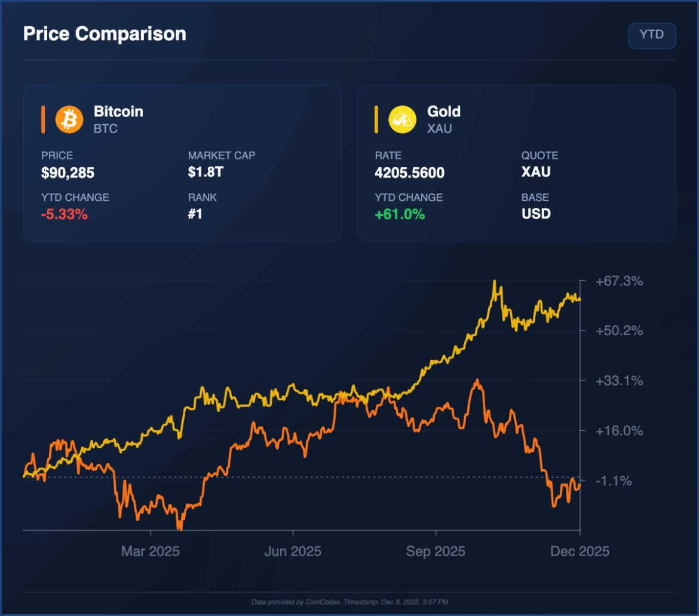Click Gold's +61.0% YTD change
The height and width of the screenshot is (616, 699).
point(400,214)
